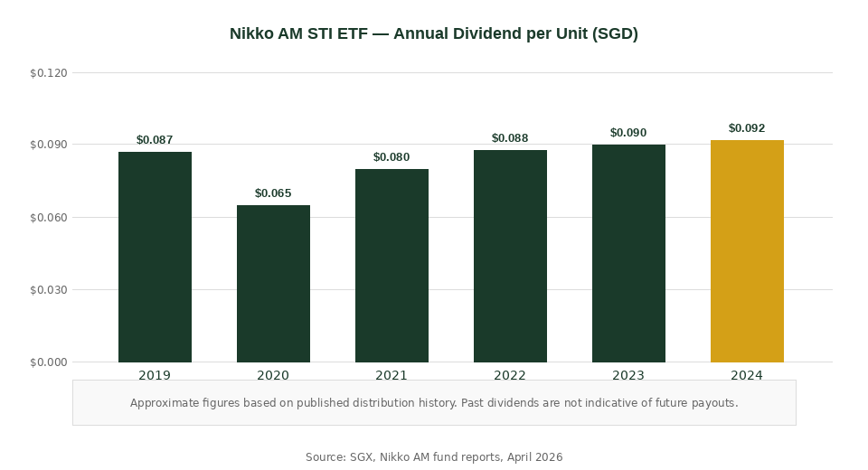Select the 2022 dividend bar
Screen dimensions: 868x470
click(510, 256)
